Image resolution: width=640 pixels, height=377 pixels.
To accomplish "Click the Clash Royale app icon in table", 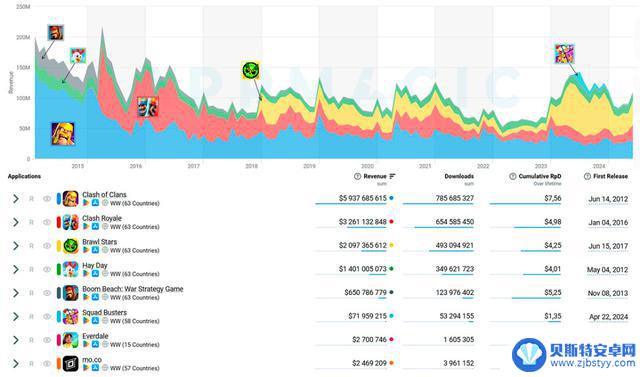I will pyautogui.click(x=70, y=222).
